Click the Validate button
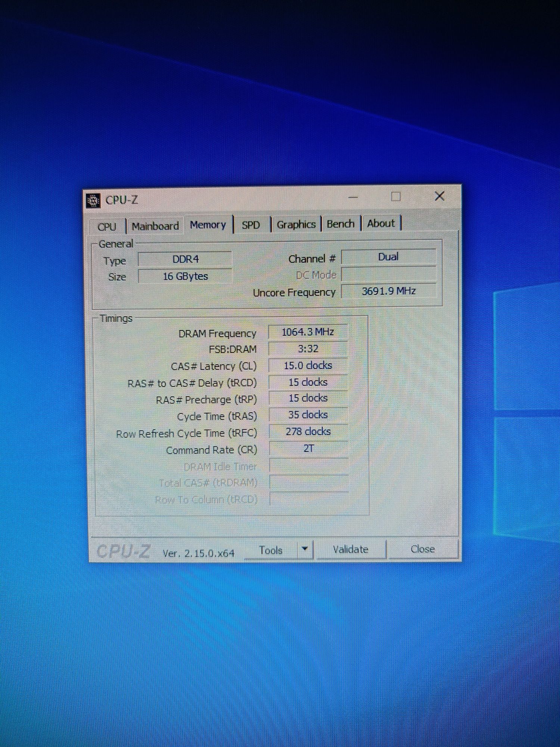 tap(351, 549)
